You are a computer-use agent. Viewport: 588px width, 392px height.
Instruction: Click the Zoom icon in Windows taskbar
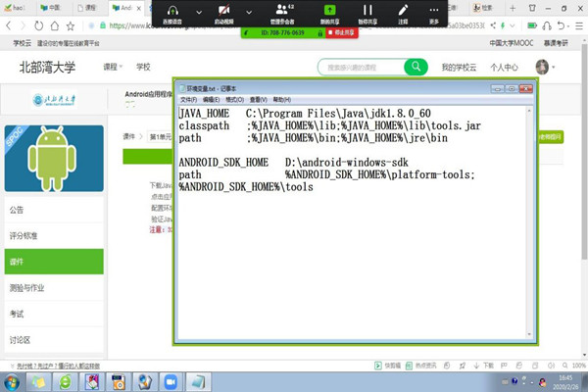(x=169, y=380)
